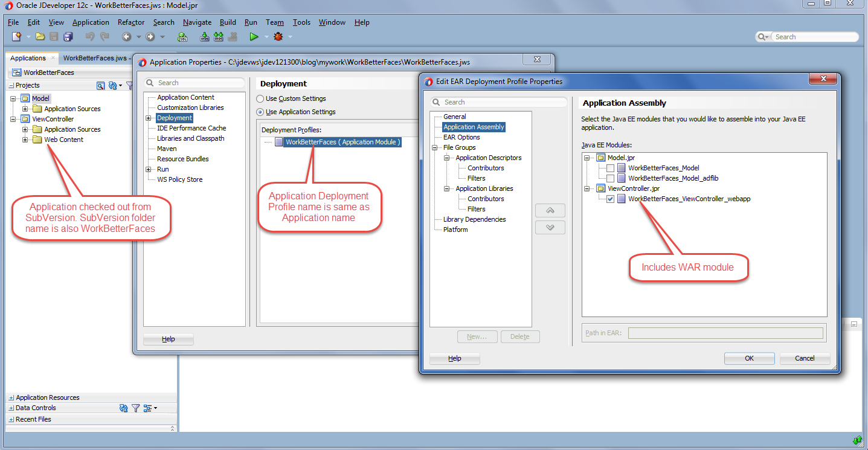Click the Projects panel search-view icon
Screen dimensions: 868x450
tap(101, 86)
